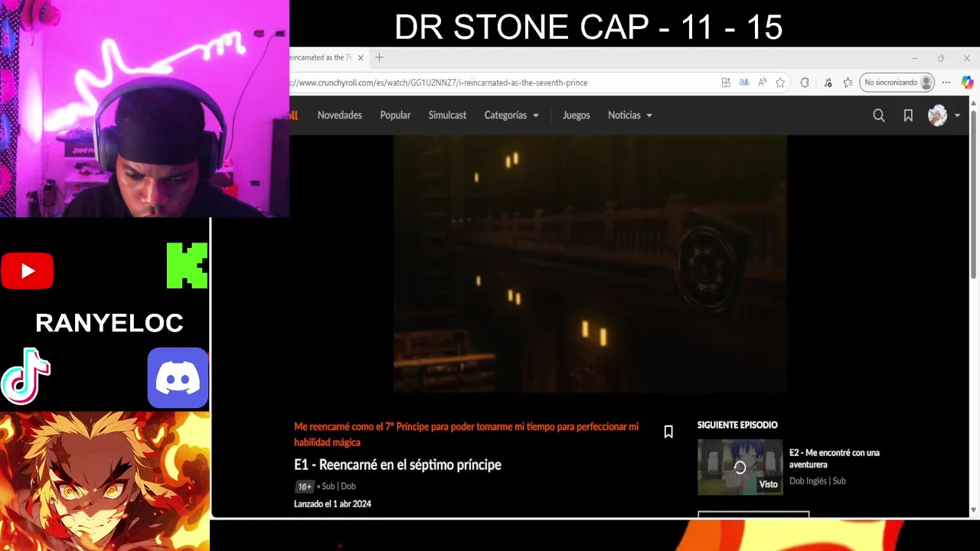Click the SIGUIENTE EPISODIO heading
The width and height of the screenshot is (980, 551).
(737, 425)
